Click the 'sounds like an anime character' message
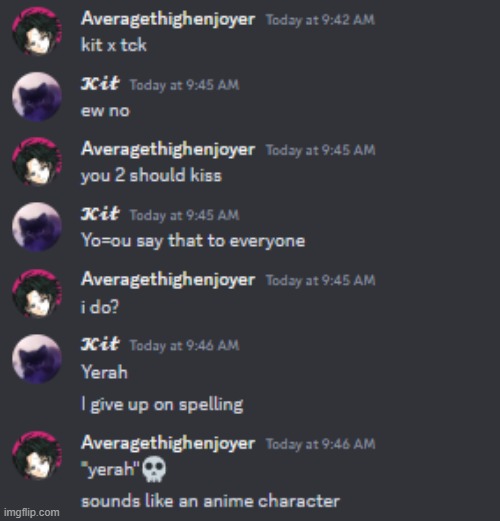This screenshot has height=521, width=500. (210, 501)
